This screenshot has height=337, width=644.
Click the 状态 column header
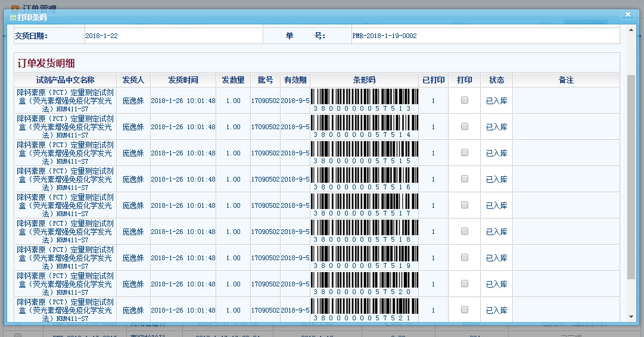[497, 80]
